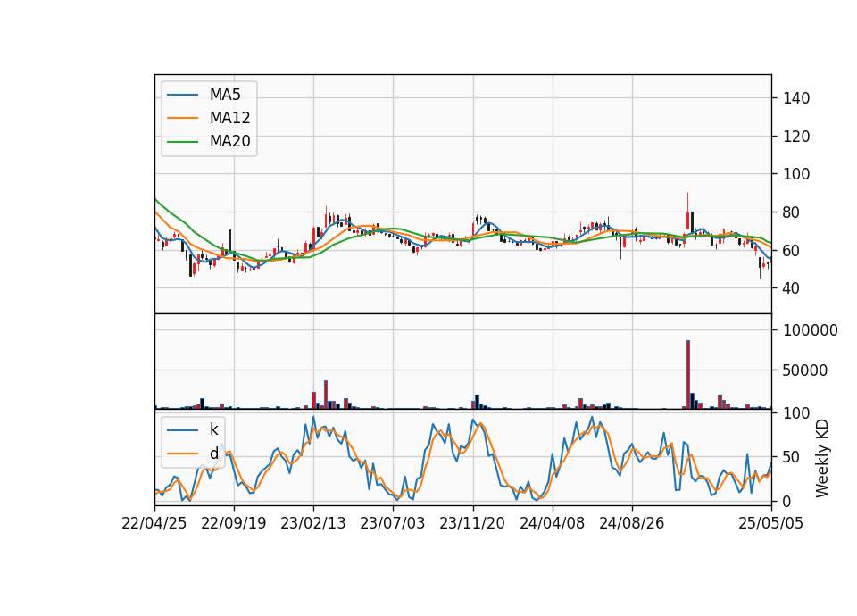Image resolution: width=857 pixels, height=616 pixels.
Task: Click the 22/04/25 date axis label
Action: (154, 524)
